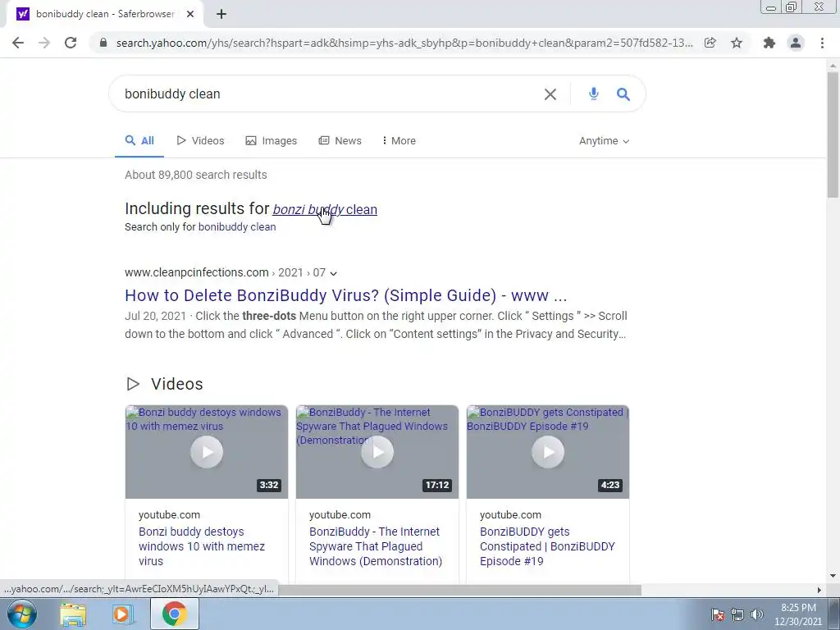The image size is (840, 630).
Task: Open the Windows Start menu
Action: point(22,614)
